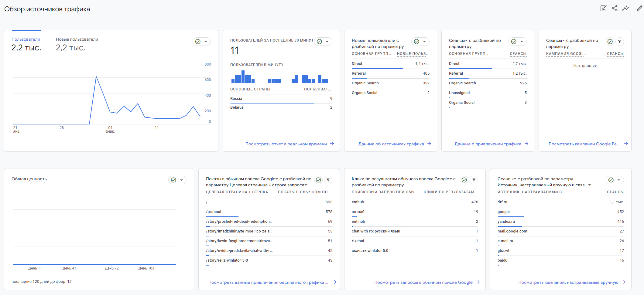This screenshot has width=644, height=295.
Task: Select the enthub search query row
Action: [415, 202]
